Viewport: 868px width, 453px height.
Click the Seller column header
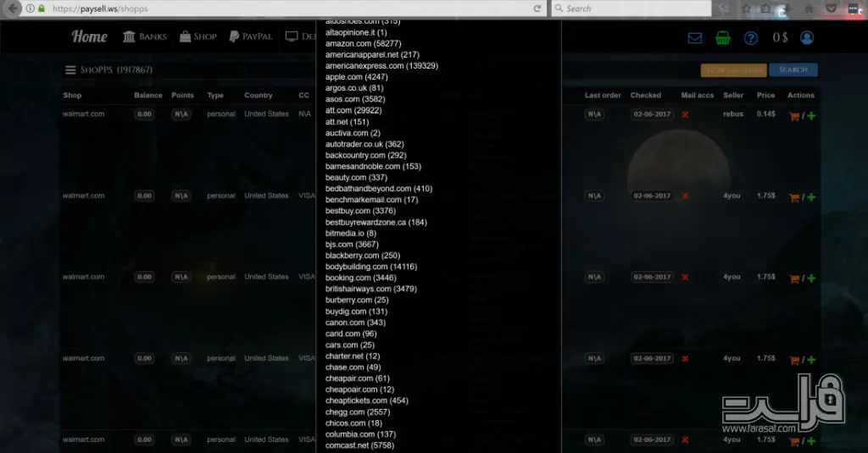(x=733, y=95)
